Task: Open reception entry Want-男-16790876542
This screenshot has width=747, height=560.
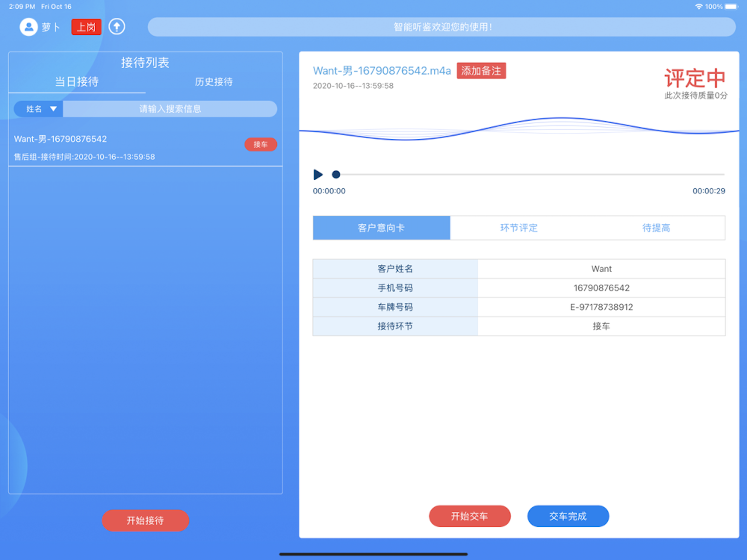Action: (145, 147)
